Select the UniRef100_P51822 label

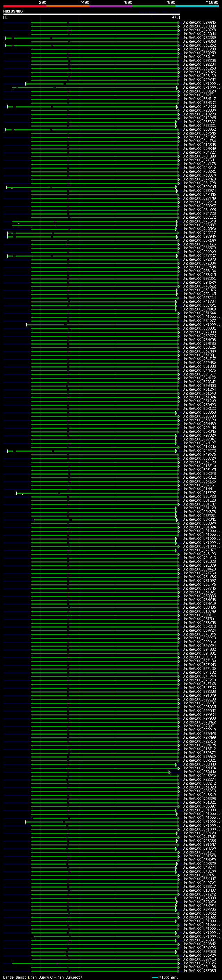click(x=199, y=917)
